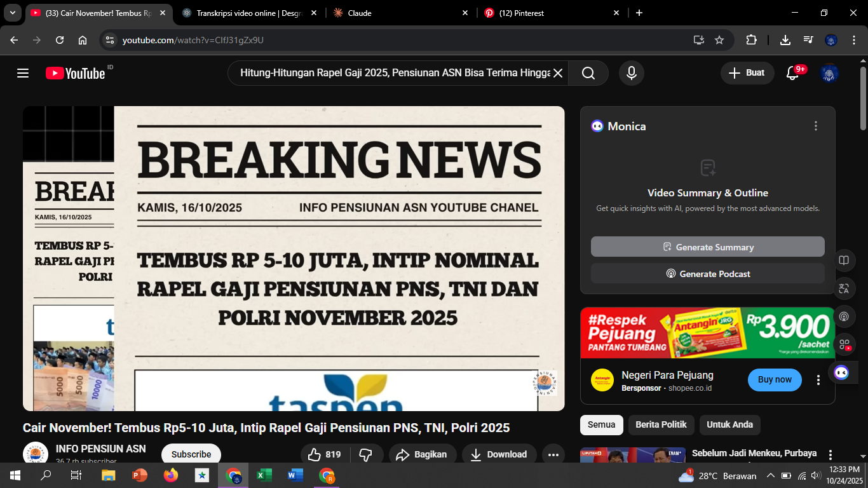Install app icon in address bar
The image size is (868, 488).
tap(699, 40)
